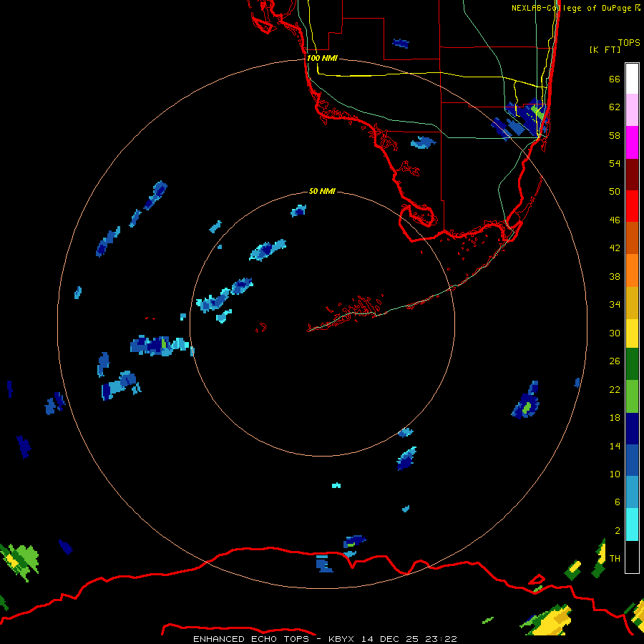Image resolution: width=644 pixels, height=644 pixels.
Task: Click the navy blue legend swatch
Action: coord(632,429)
